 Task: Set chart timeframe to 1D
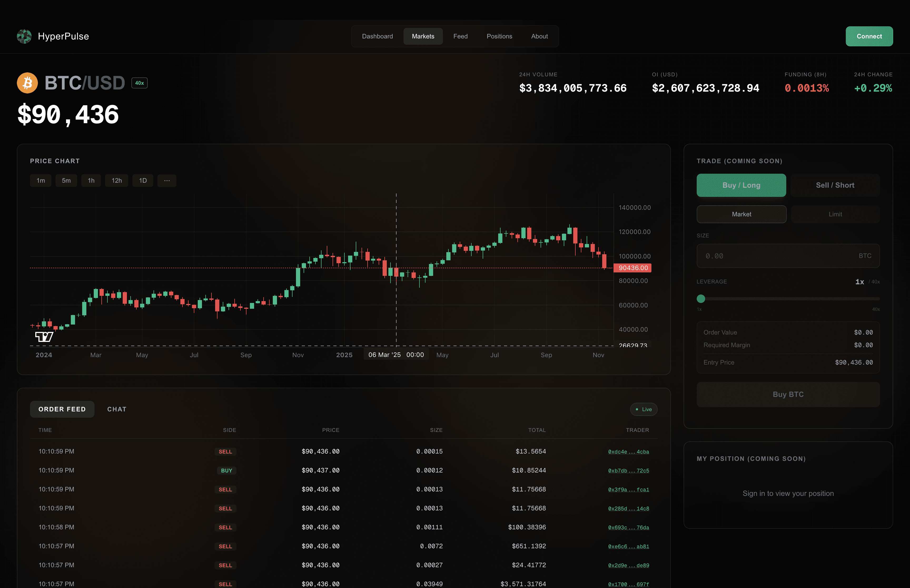[x=143, y=181]
